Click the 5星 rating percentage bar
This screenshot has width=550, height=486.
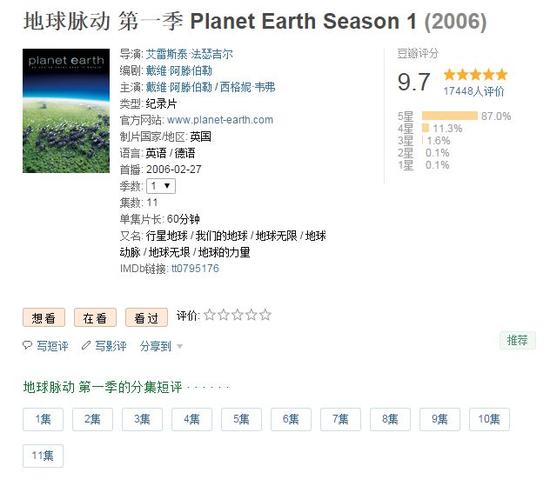tap(450, 116)
